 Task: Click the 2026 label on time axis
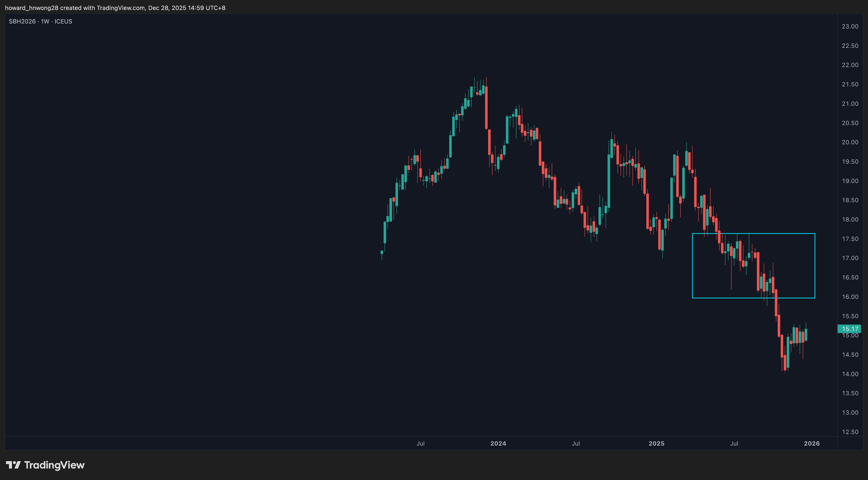[812, 443]
